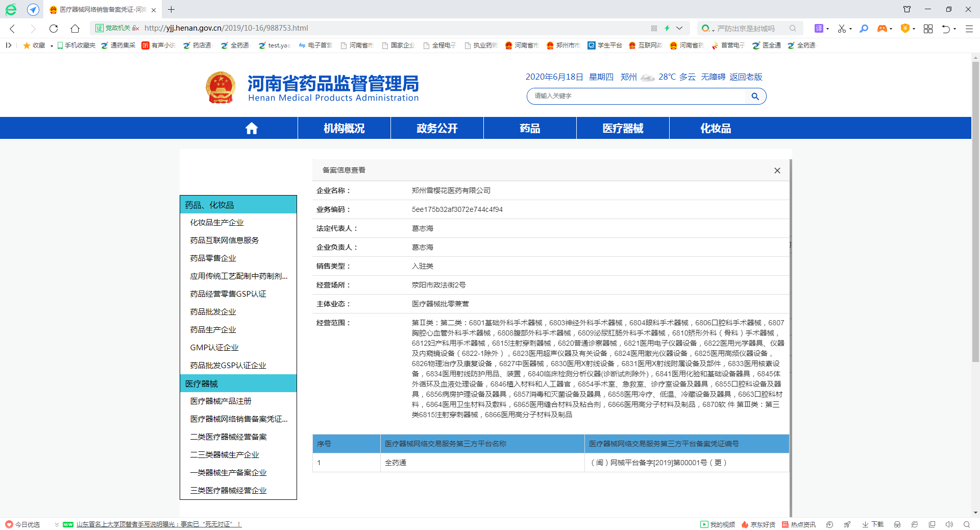Open 我的视频 in the status bar
This screenshot has height=530, width=980.
(x=718, y=524)
